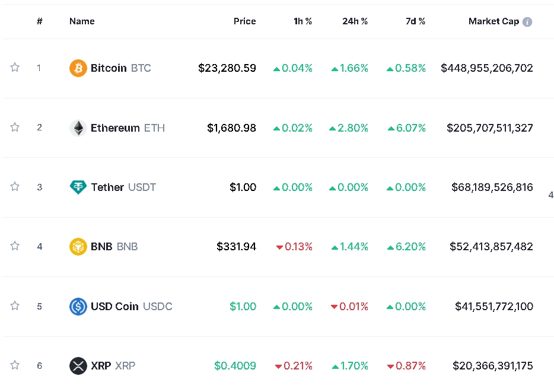This screenshot has width=554, height=392.
Task: Toggle the Ethereum watchlist star
Action: [15, 127]
